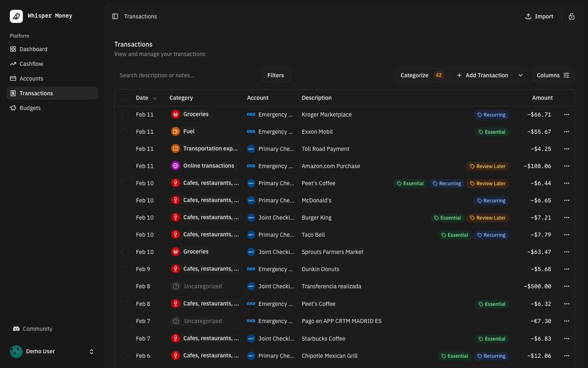This screenshot has height=368, width=588.
Task: Open the Add Transaction dropdown chevron
Action: 521,75
